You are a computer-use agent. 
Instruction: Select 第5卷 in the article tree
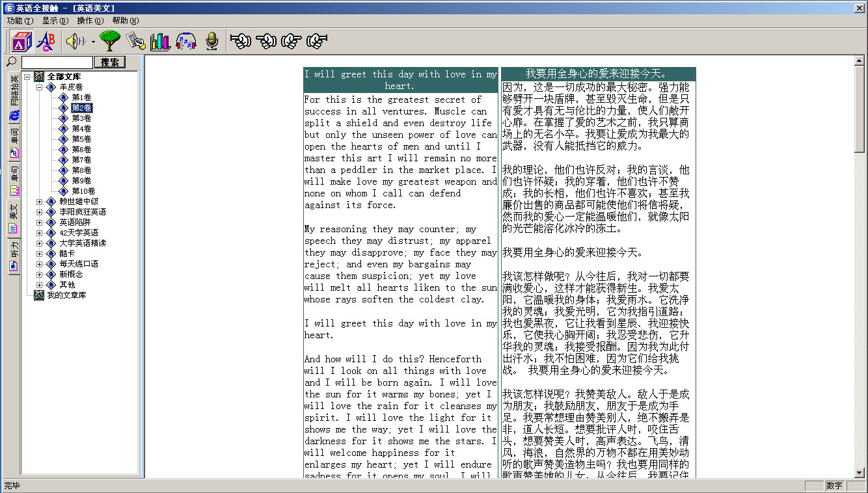81,139
